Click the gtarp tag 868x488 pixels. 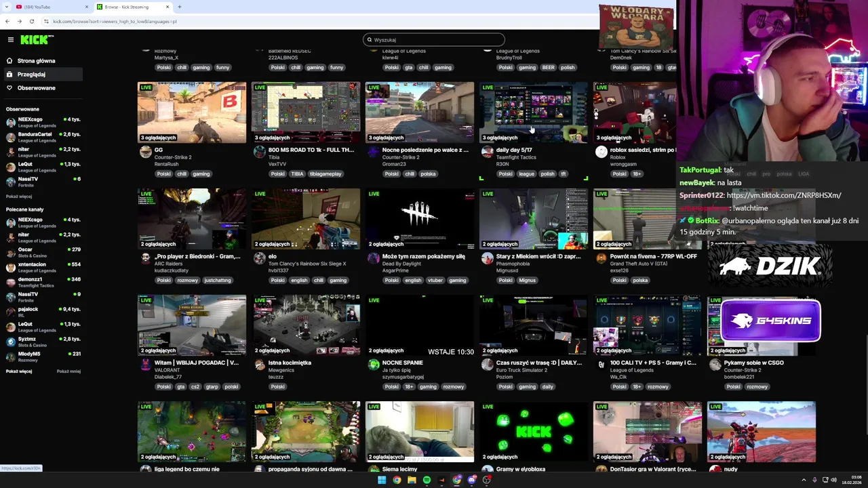(212, 387)
